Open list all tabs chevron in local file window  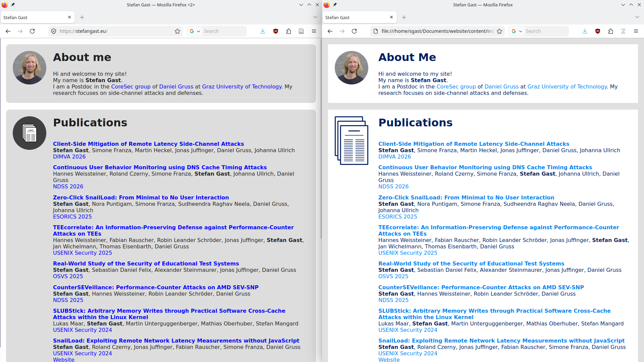tap(637, 17)
